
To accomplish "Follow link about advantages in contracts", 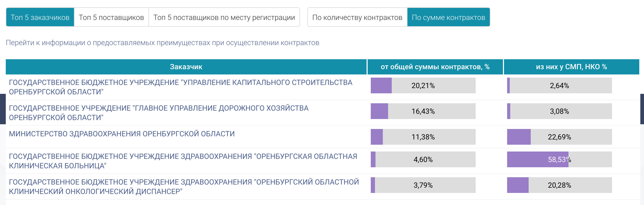I will tap(163, 43).
